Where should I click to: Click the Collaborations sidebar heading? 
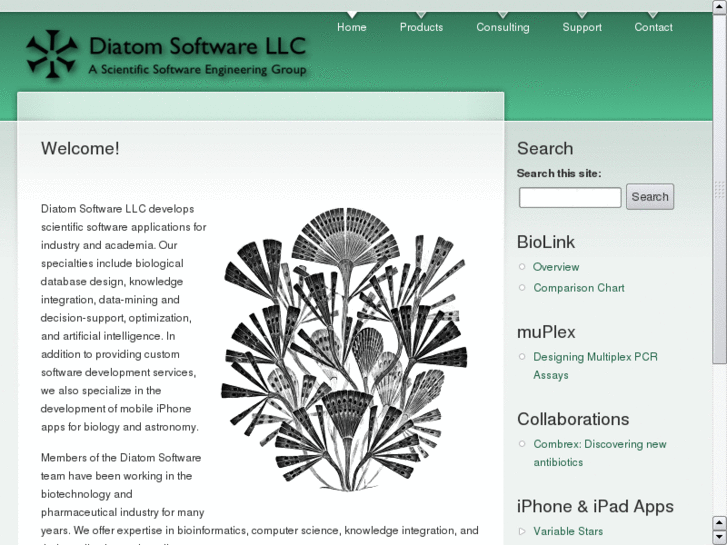(x=573, y=419)
